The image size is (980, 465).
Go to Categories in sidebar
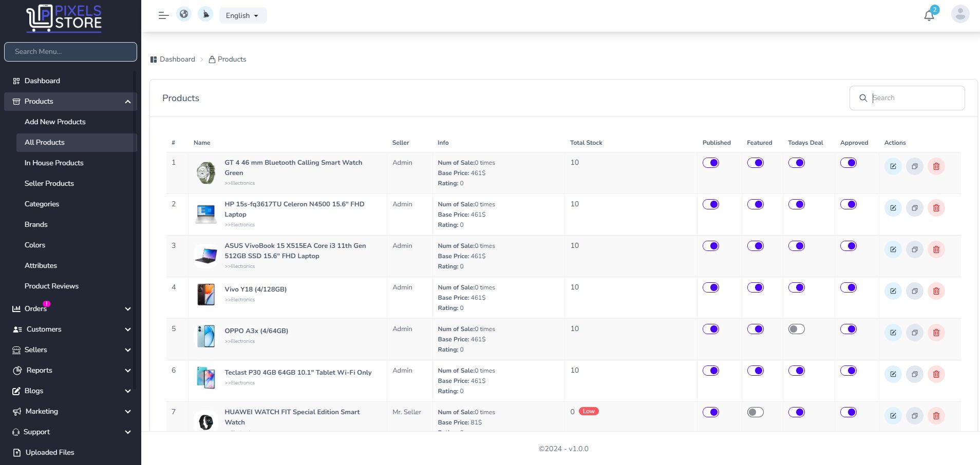(42, 204)
